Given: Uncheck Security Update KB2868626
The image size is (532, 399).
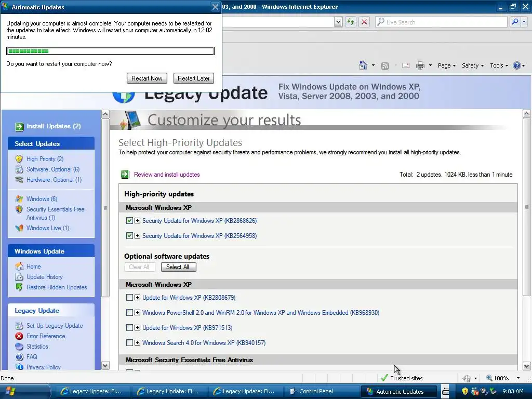Looking at the screenshot, I should point(129,220).
